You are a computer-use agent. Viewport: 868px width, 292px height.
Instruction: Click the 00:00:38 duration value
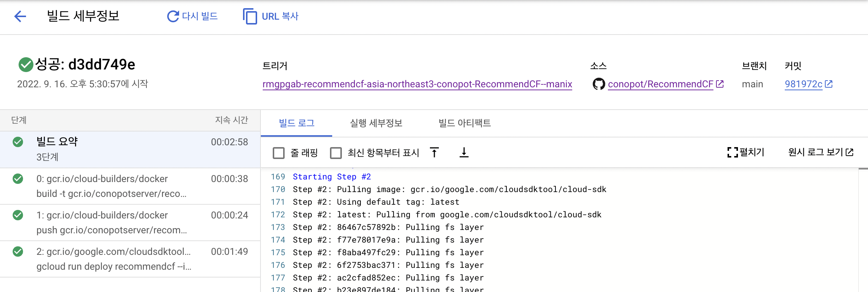(x=229, y=179)
